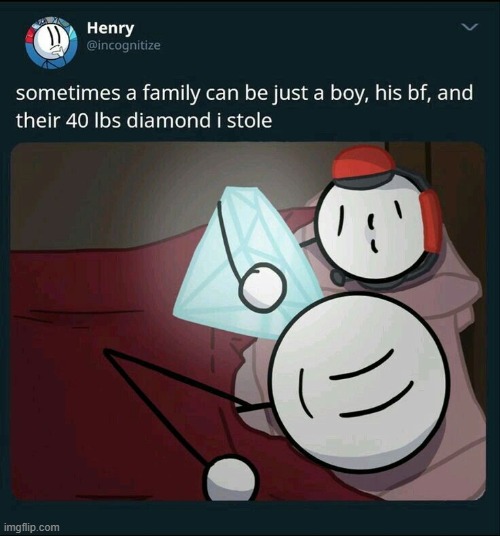Click the blue diamond in the picture

[x=244, y=263]
